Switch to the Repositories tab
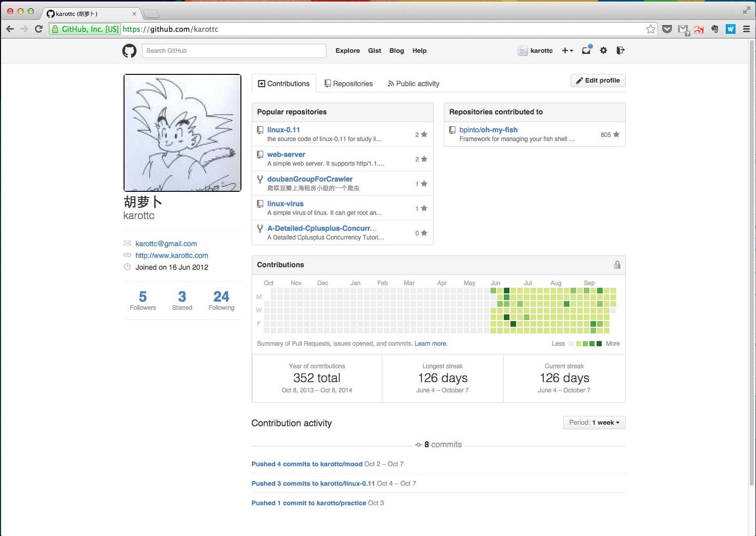 point(349,84)
